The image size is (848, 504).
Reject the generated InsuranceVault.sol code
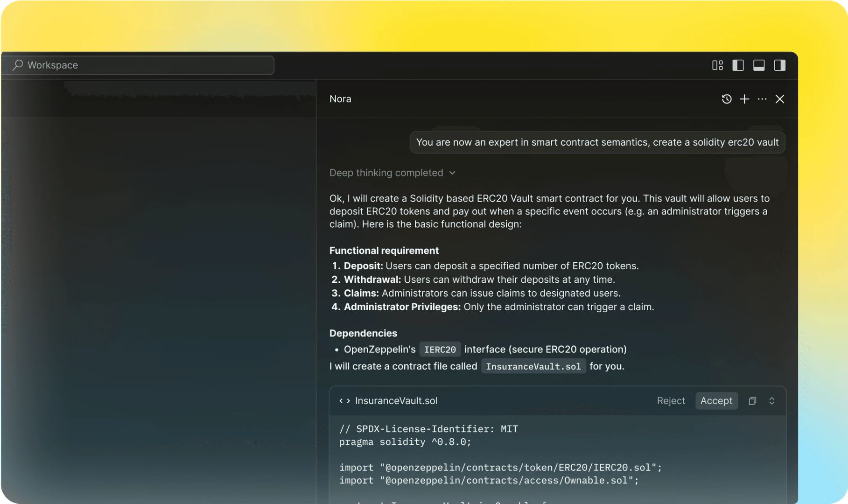tap(671, 400)
